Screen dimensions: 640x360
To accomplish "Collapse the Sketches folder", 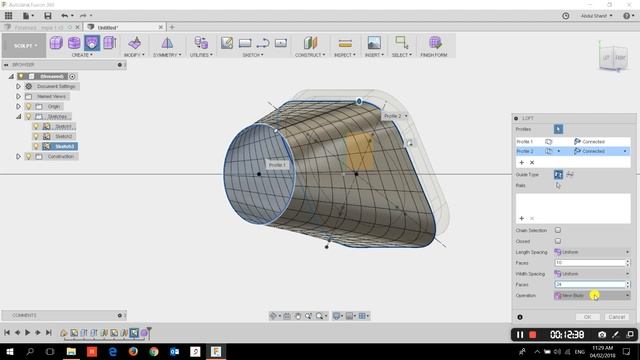I will coord(18,116).
